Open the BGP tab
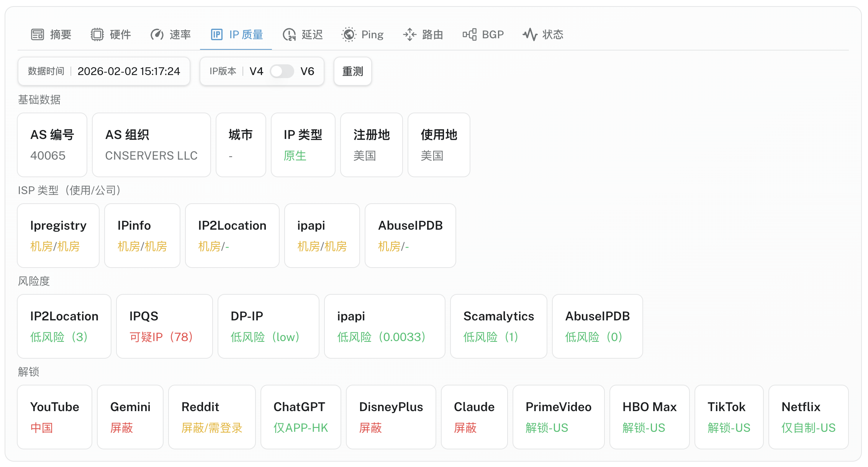 click(x=492, y=34)
